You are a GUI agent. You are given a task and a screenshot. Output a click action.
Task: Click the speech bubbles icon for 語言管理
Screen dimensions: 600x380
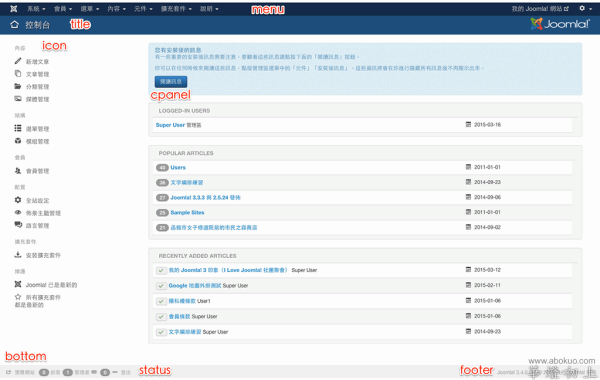coord(18,225)
